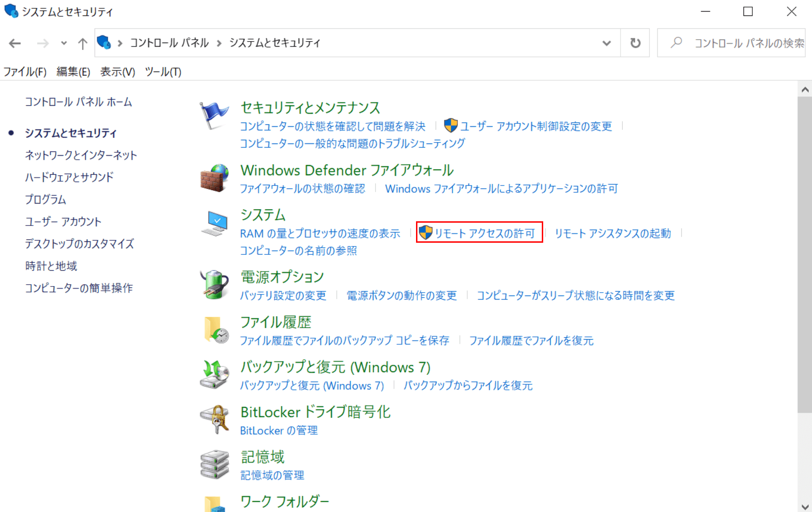The image size is (812, 512).
Task: Go up one level with up arrow
Action: click(82, 43)
